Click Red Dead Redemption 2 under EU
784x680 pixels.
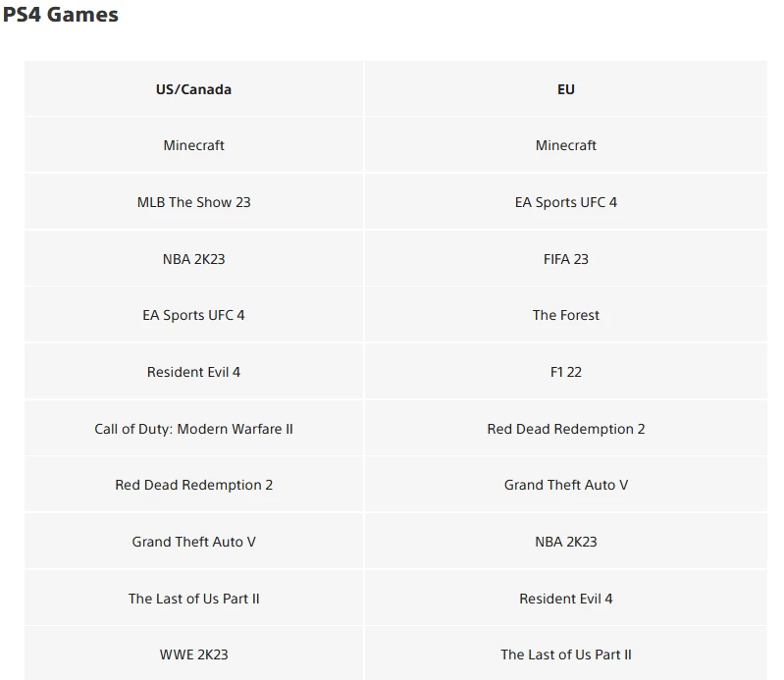[565, 429]
